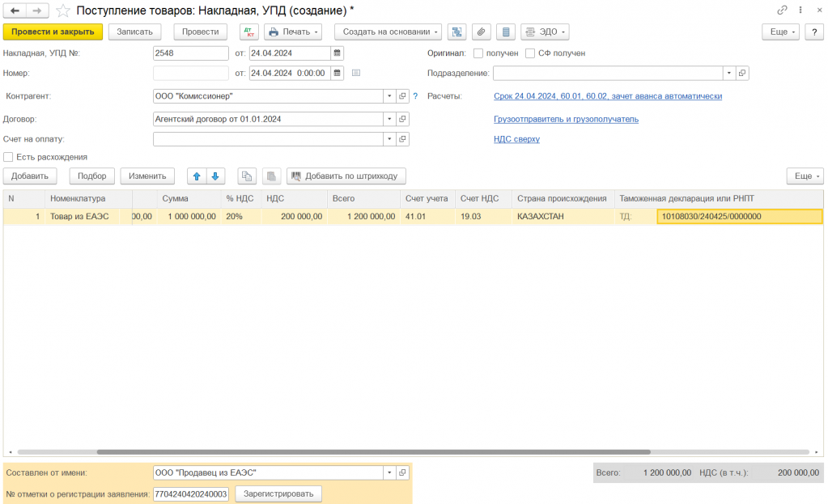The width and height of the screenshot is (828, 504).
Task: Show Dt/Kt postings of the document
Action: pos(248,32)
